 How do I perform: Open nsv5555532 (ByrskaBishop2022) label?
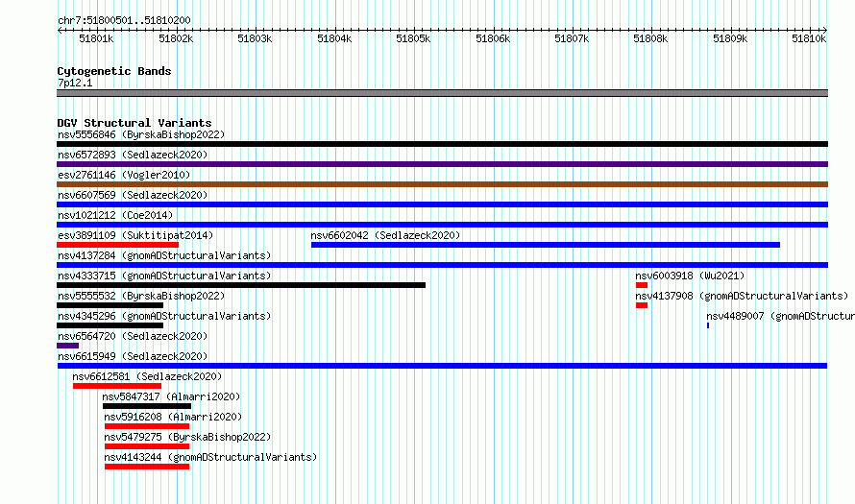(x=141, y=296)
